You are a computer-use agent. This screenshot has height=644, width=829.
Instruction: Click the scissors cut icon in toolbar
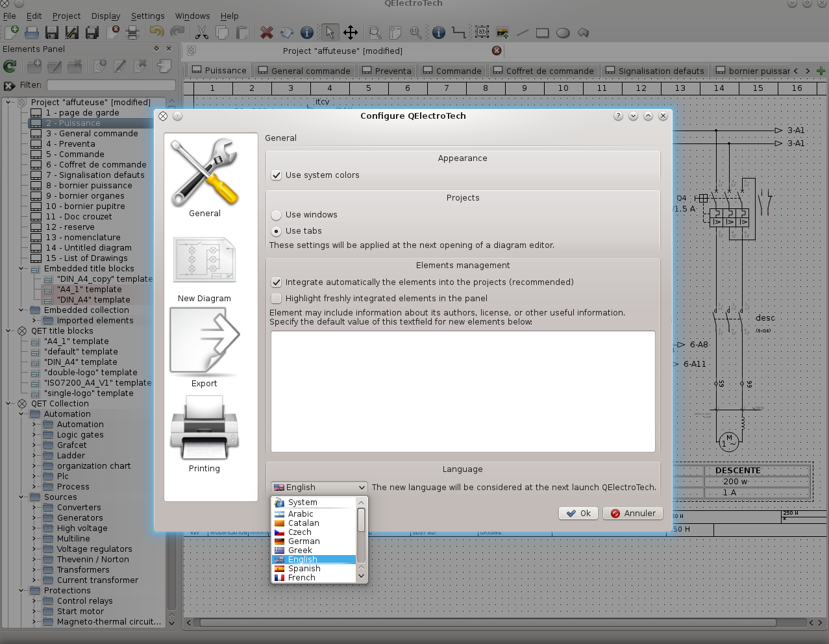point(201,32)
